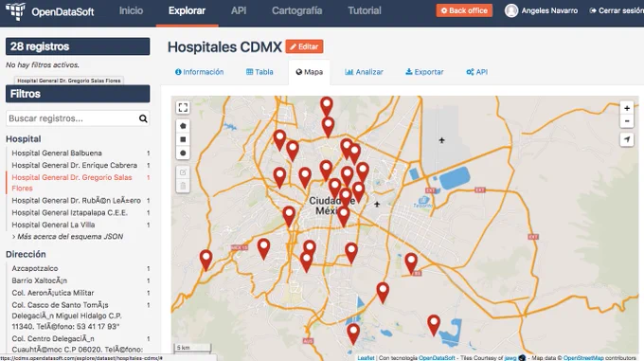
Task: Click the search magnifier icon
Action: click(143, 118)
